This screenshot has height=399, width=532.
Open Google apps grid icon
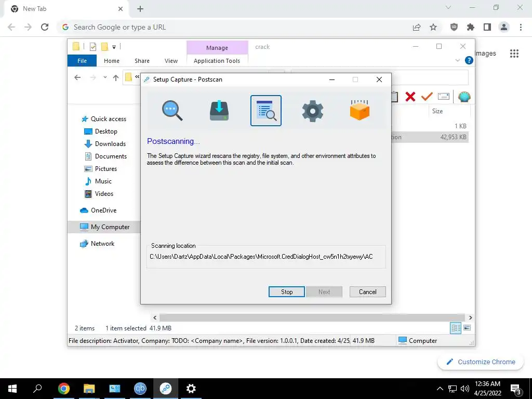514,54
